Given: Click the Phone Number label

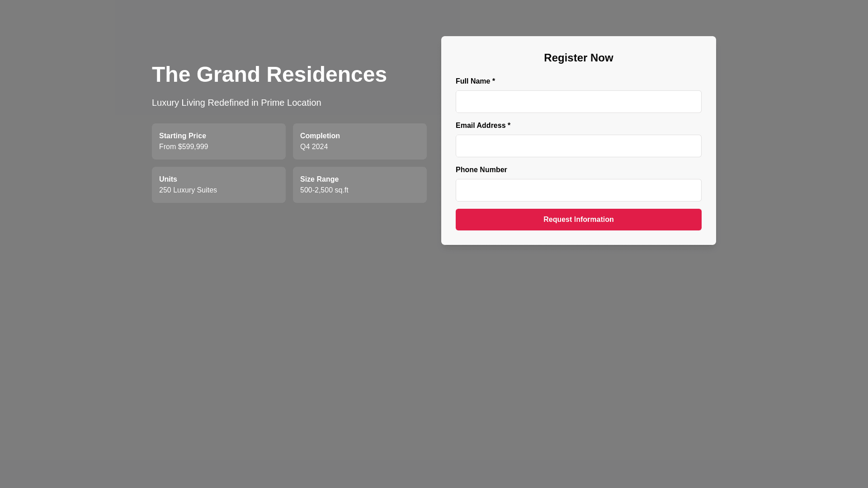Looking at the screenshot, I should 481,170.
